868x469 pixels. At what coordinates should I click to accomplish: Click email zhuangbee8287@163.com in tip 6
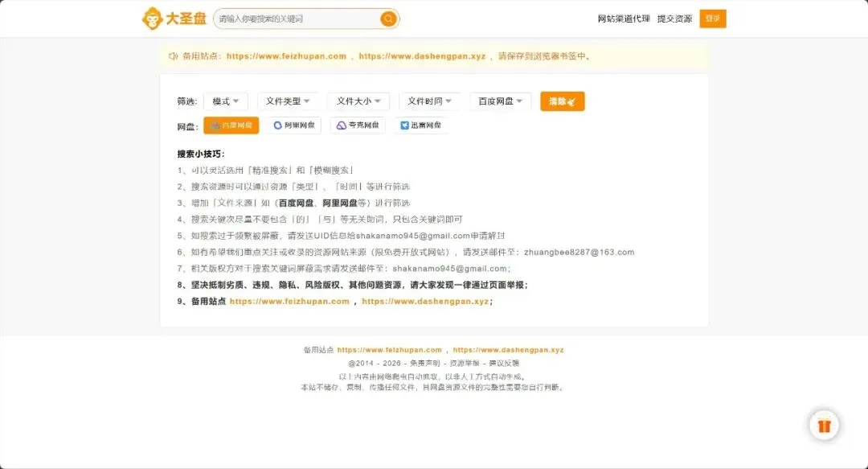pos(579,252)
